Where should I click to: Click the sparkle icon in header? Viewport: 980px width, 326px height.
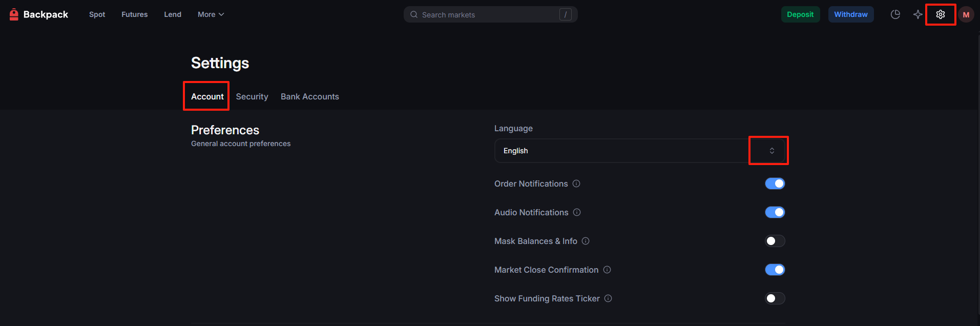pos(918,14)
